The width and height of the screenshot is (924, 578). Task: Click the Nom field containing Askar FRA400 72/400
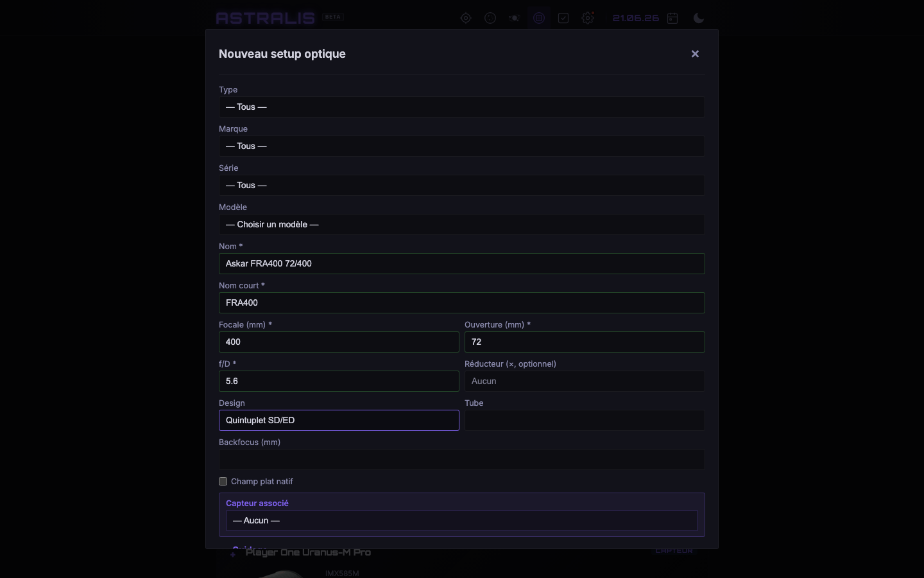click(462, 264)
